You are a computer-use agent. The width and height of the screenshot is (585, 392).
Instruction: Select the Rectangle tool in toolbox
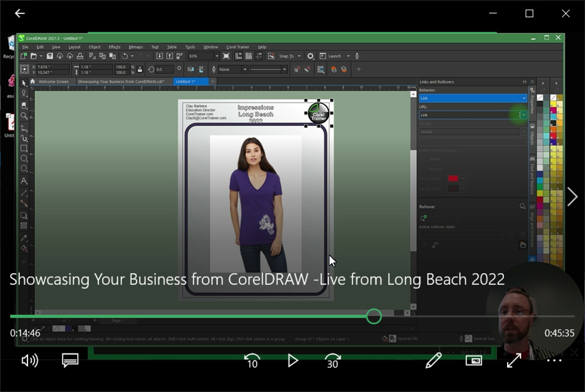click(x=24, y=148)
